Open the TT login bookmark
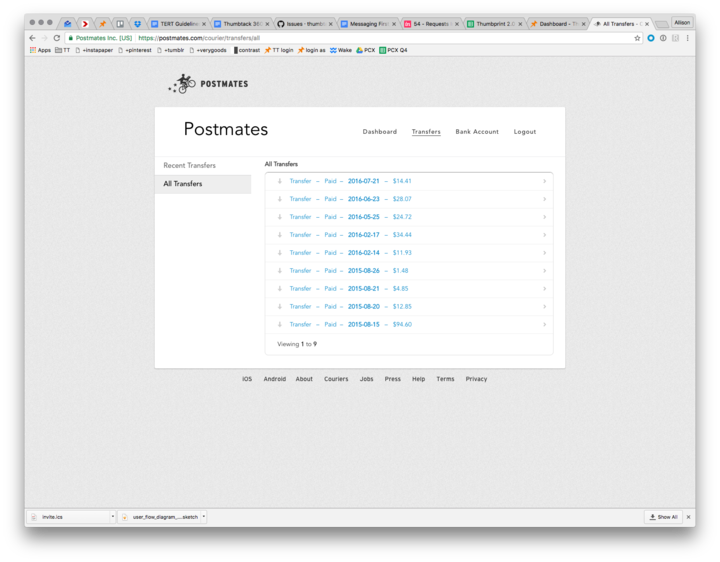This screenshot has height=562, width=720. 279,50
